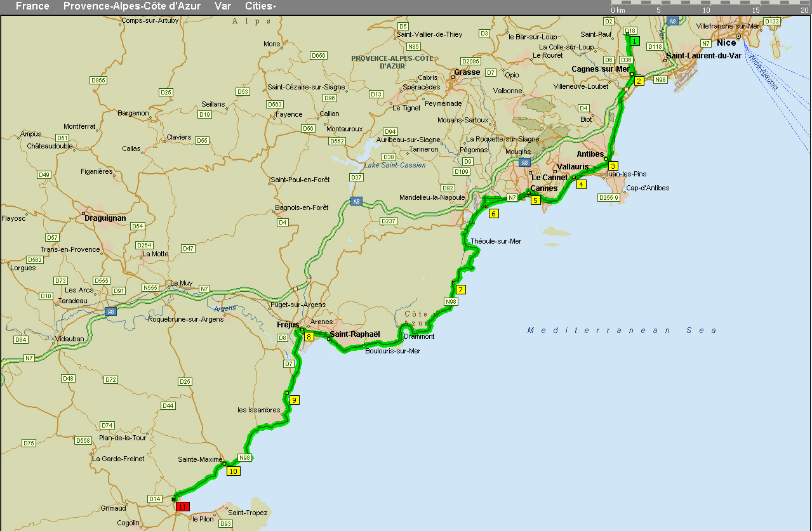Click the Lake Saint-Cassien label

(x=395, y=165)
